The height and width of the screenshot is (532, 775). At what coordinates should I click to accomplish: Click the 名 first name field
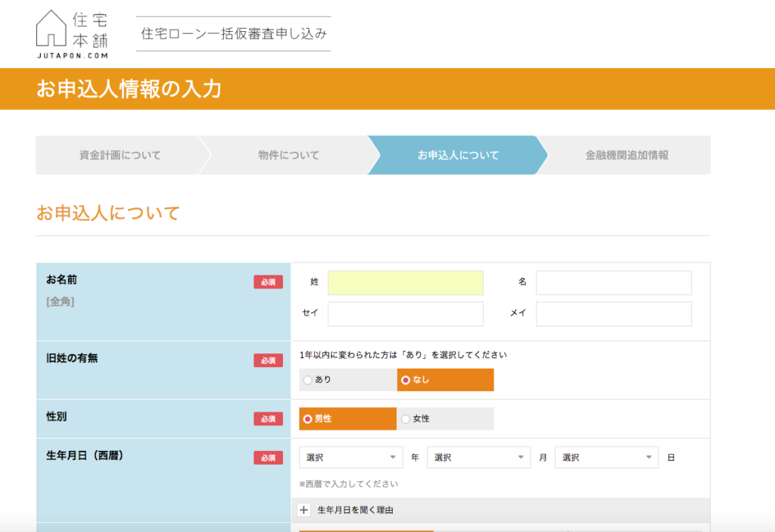coord(613,282)
